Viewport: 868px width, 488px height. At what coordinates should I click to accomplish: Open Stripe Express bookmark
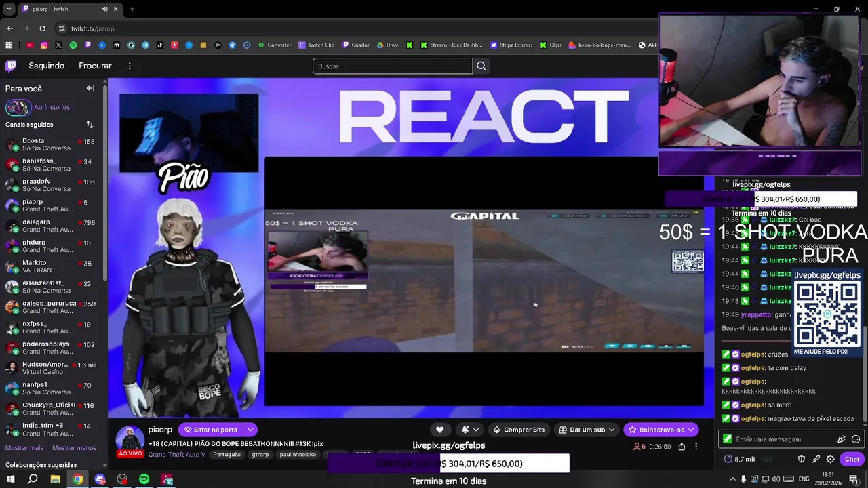tap(511, 45)
